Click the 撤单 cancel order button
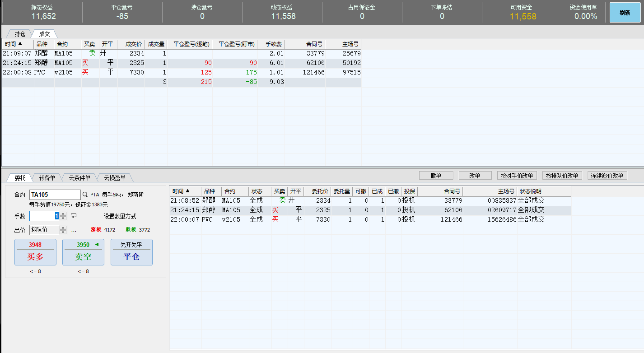Viewport: 644px width, 353px height. tap(436, 176)
